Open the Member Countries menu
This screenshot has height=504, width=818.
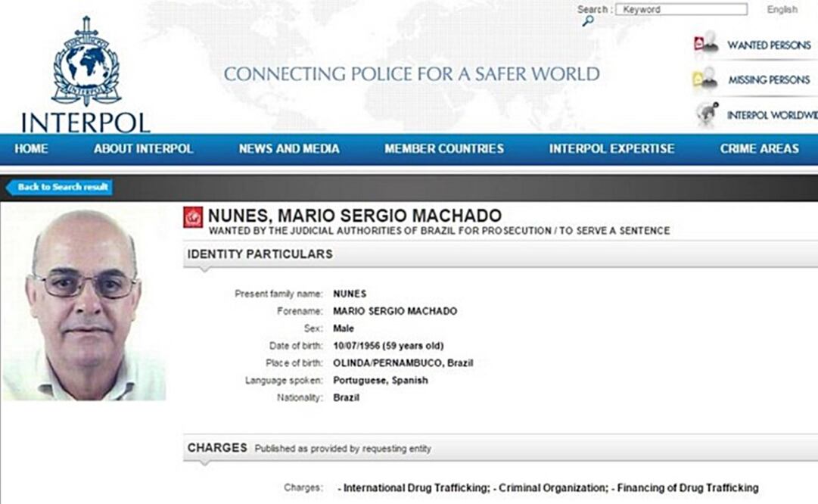pos(444,149)
